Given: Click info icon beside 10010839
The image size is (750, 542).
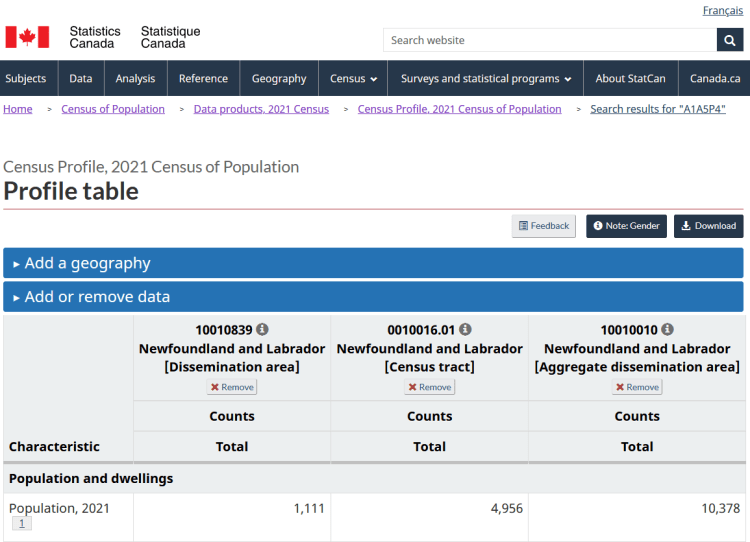Looking at the screenshot, I should (262, 329).
